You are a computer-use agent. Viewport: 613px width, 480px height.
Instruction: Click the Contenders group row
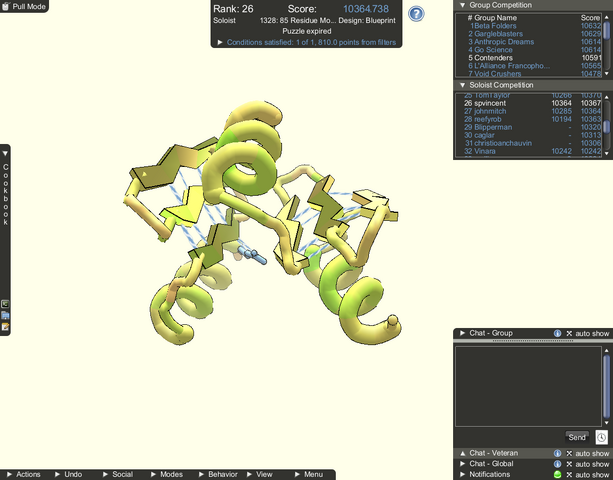[x=534, y=58]
